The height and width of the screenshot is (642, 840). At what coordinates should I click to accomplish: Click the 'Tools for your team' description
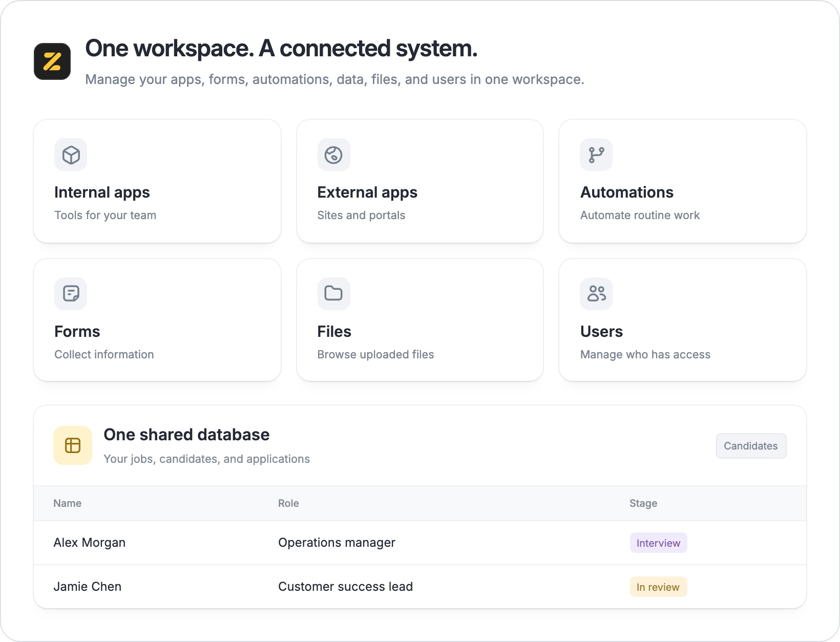[106, 216]
